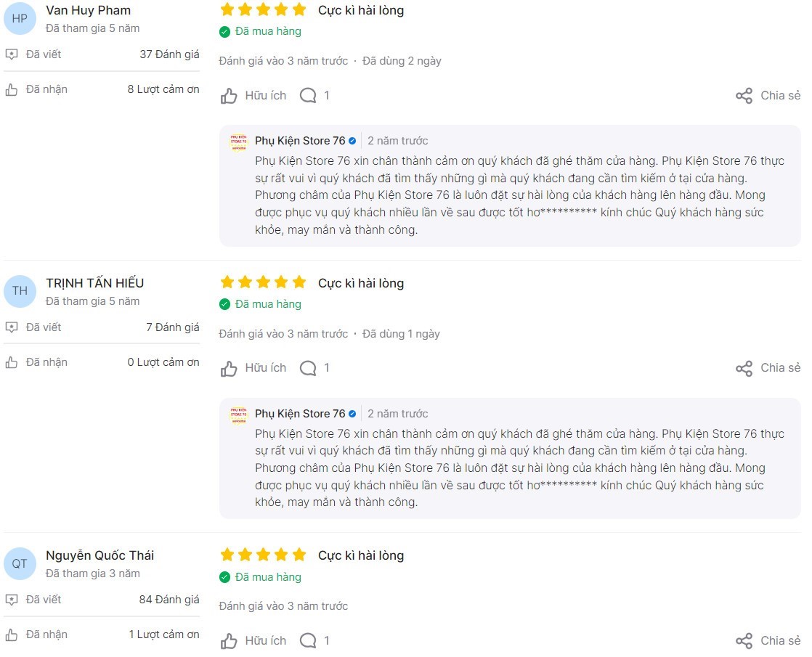Click the TH avatar circle
The height and width of the screenshot is (657, 812).
tap(20, 291)
